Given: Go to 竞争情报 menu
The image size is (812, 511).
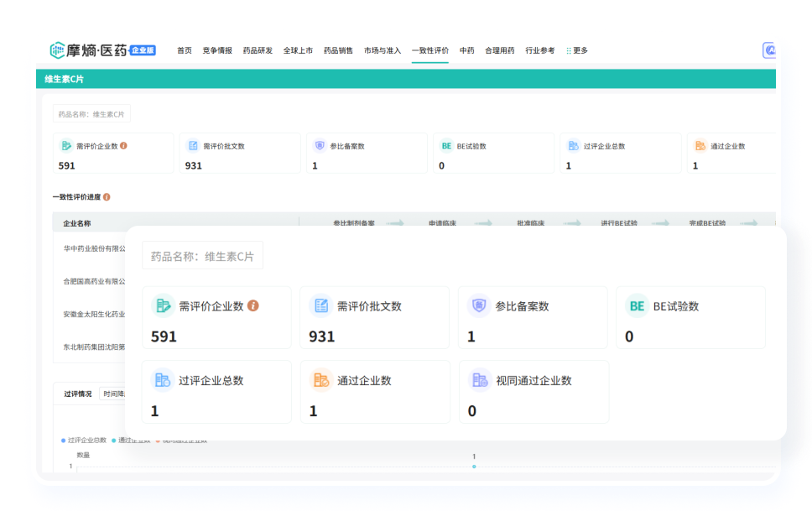Looking at the screenshot, I should pos(217,50).
